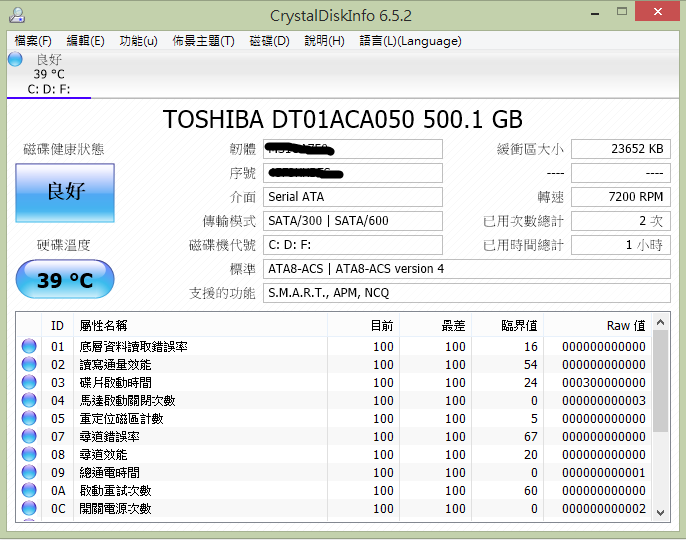Image resolution: width=686 pixels, height=540 pixels.
Task: Click the status orb for attribute 01
Action: coord(29,346)
